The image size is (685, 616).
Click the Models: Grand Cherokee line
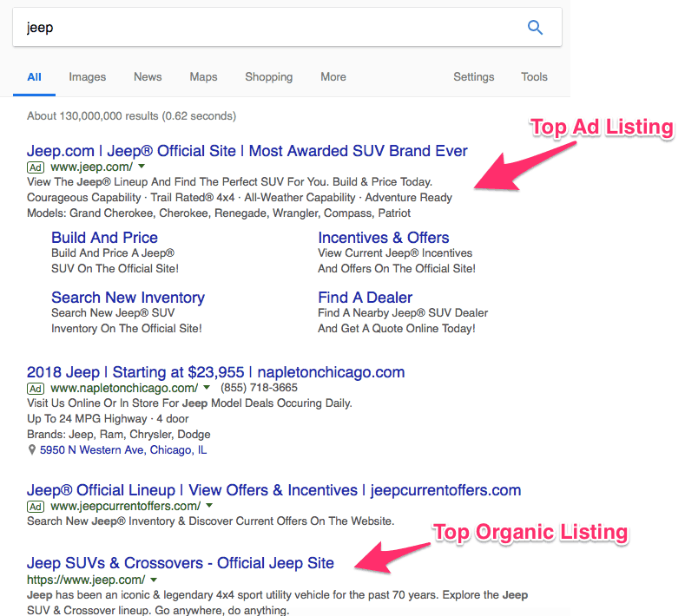click(219, 213)
